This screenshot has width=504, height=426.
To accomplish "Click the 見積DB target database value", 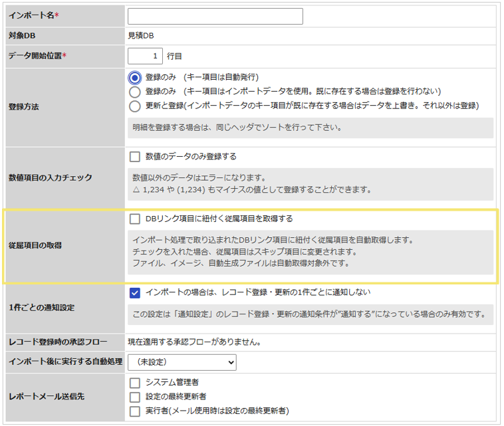I will (141, 36).
